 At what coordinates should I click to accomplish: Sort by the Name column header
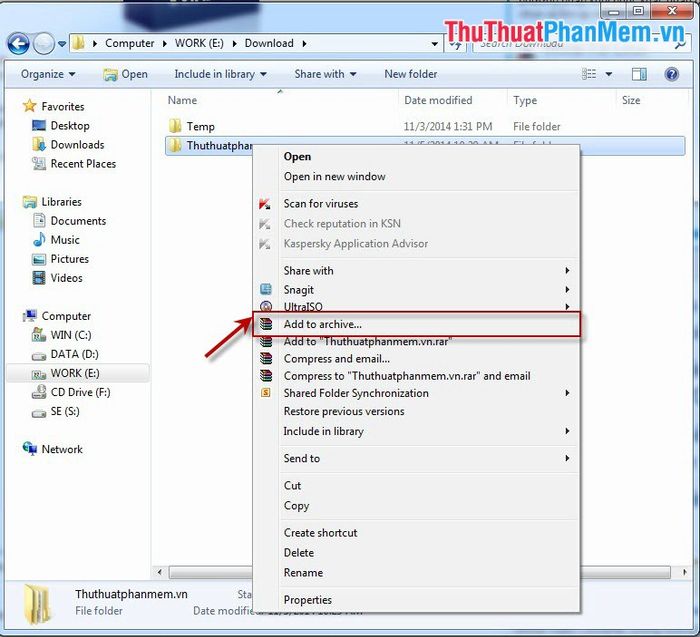coord(182,100)
